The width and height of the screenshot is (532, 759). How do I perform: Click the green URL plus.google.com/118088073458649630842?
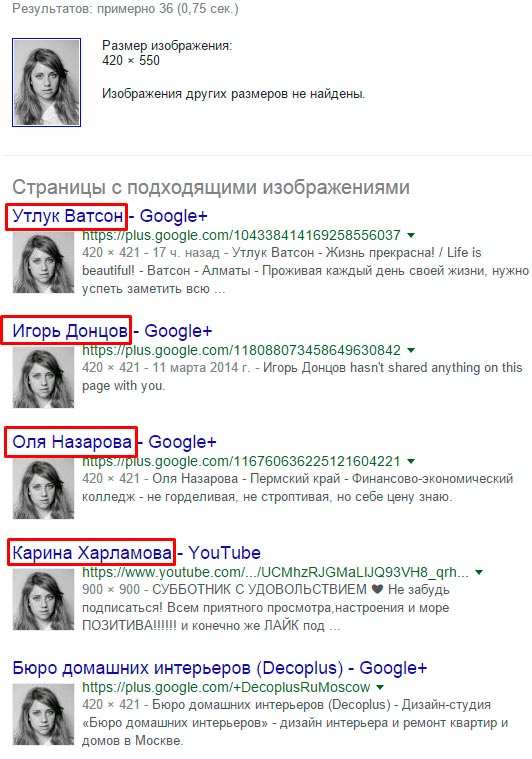tap(241, 350)
